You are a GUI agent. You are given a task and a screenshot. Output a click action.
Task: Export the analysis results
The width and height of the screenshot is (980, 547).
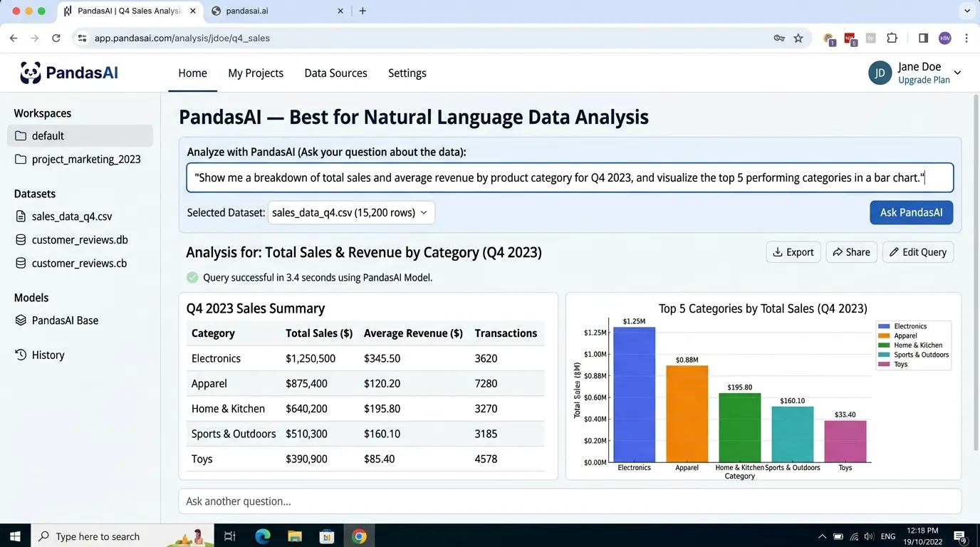pos(793,252)
